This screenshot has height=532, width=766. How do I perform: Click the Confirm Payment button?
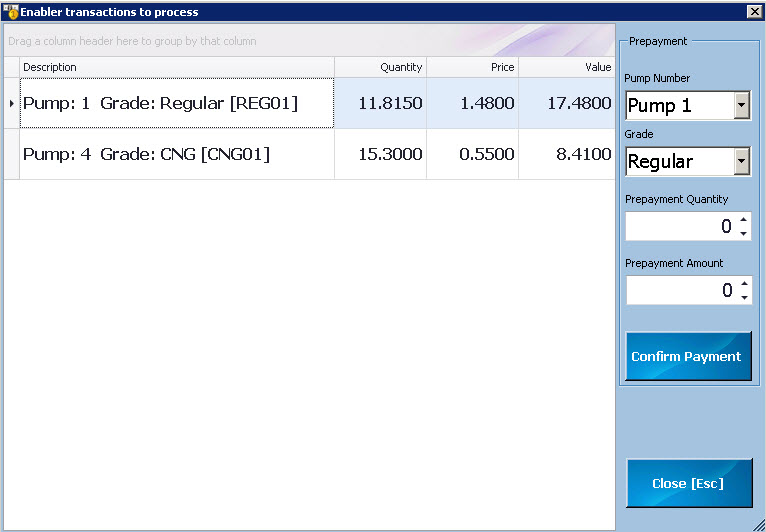(x=688, y=356)
